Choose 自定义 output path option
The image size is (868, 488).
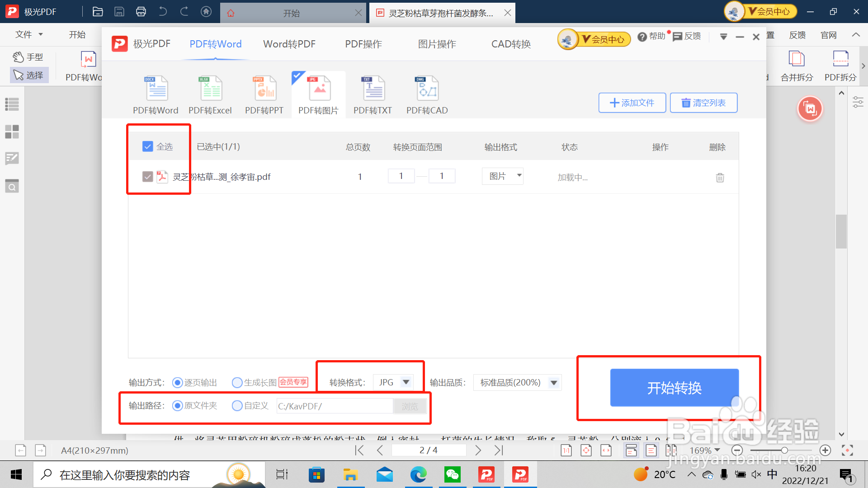click(237, 406)
